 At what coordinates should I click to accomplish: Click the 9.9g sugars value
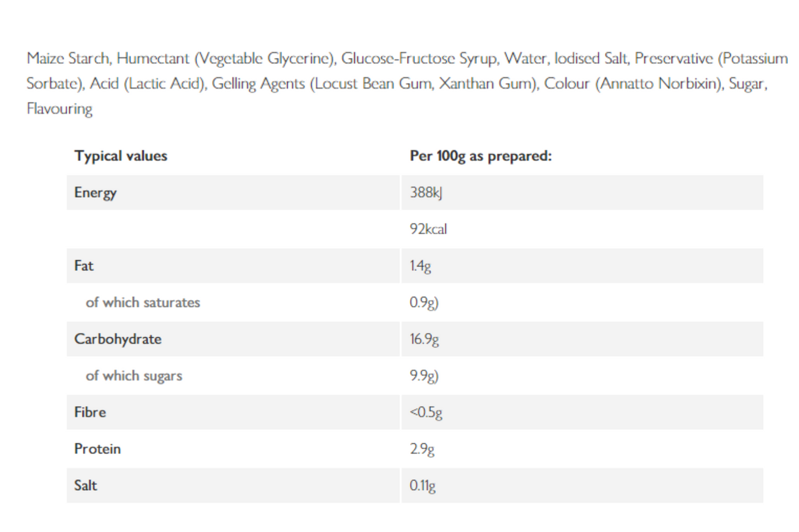point(424,377)
